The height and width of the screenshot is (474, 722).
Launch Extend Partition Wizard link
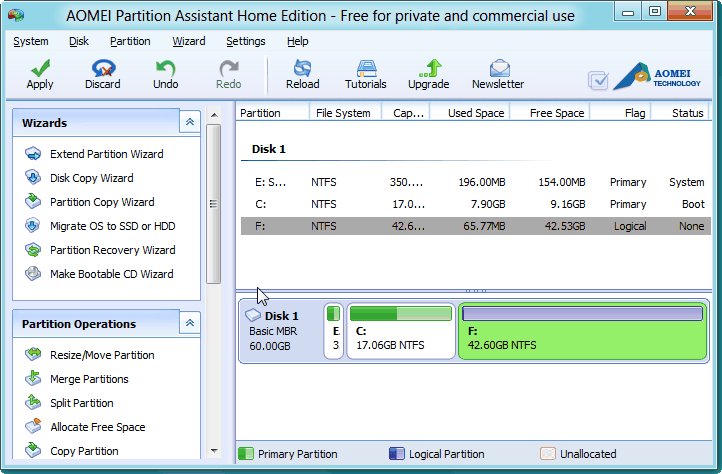[107, 154]
